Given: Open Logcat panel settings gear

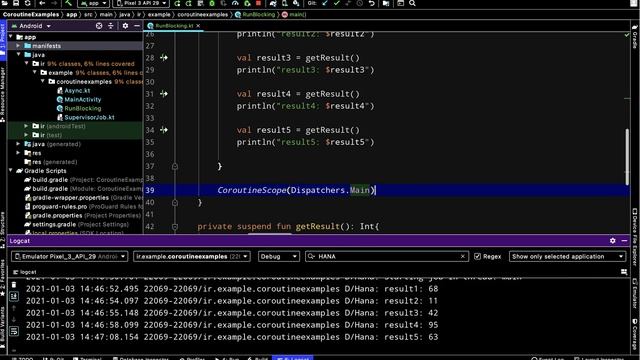Looking at the screenshot, I should tap(613, 241).
